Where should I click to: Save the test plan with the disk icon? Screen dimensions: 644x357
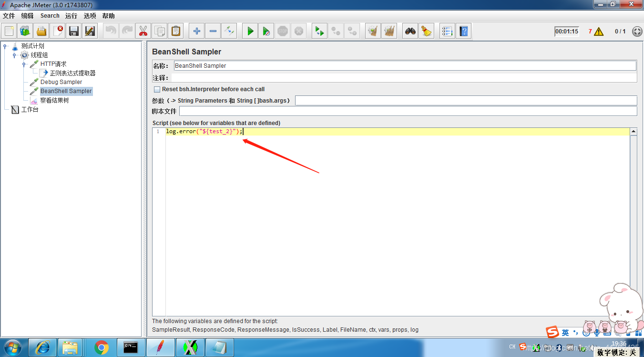(x=74, y=31)
